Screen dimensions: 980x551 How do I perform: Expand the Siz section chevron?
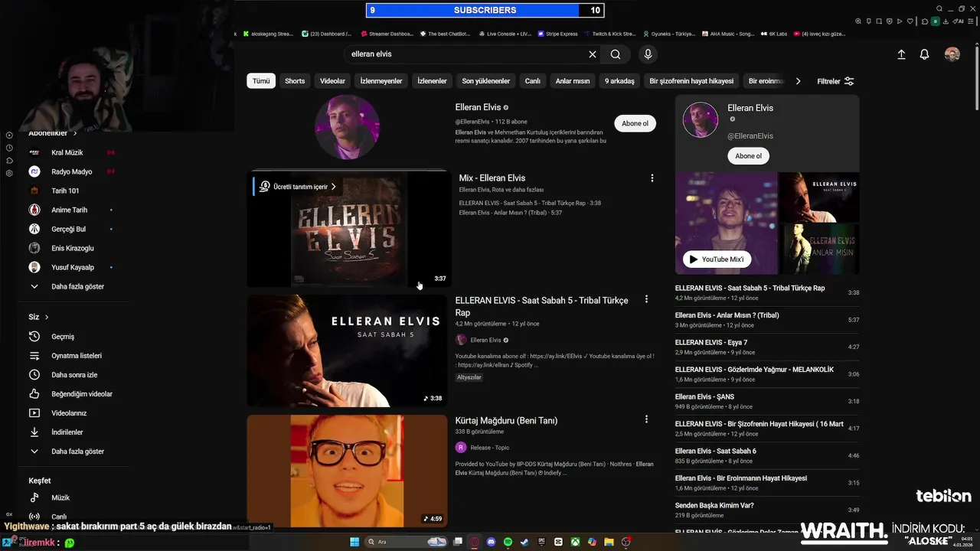(x=47, y=317)
